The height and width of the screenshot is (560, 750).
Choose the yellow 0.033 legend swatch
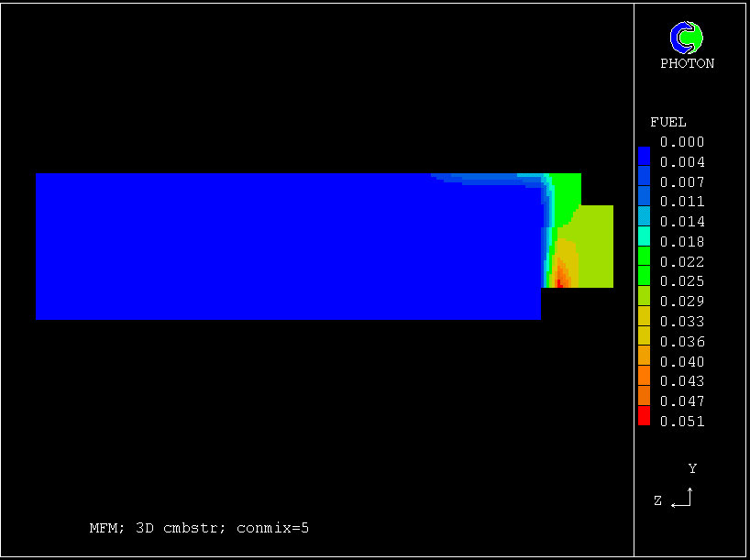[x=644, y=315]
